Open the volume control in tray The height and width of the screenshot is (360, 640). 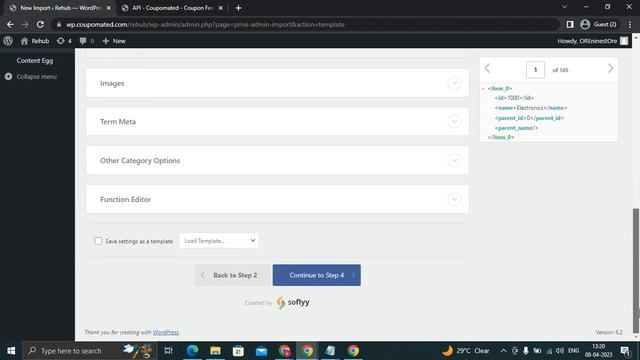(560, 351)
